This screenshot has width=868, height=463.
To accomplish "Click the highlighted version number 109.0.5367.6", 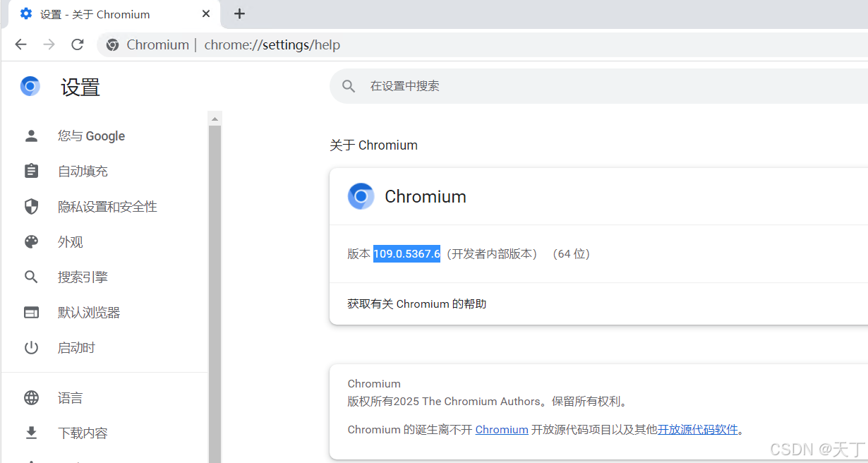I will (x=406, y=253).
